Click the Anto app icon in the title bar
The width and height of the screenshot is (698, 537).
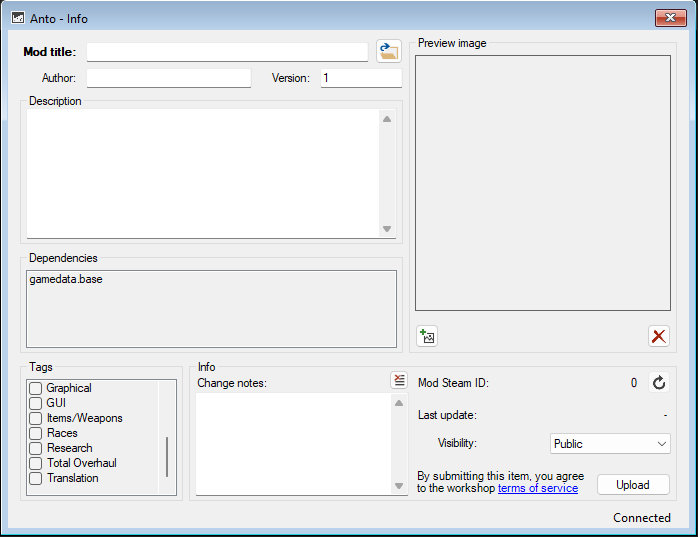[18, 18]
